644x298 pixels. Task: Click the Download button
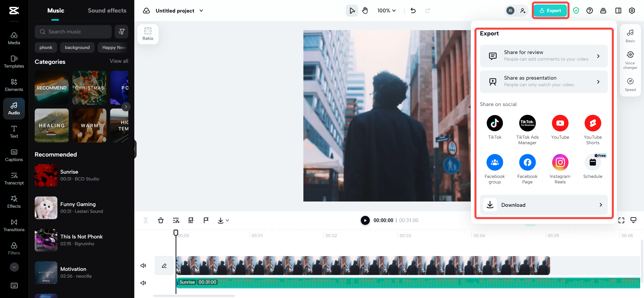click(x=544, y=205)
